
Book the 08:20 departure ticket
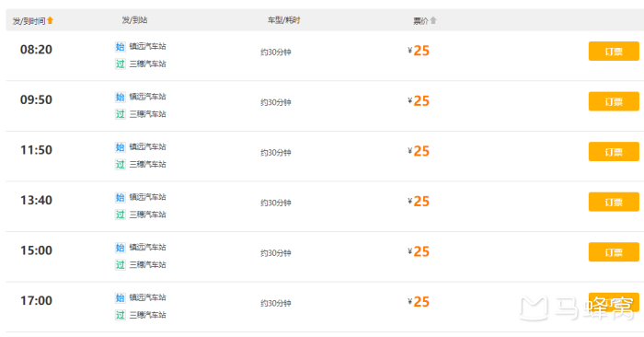point(614,51)
